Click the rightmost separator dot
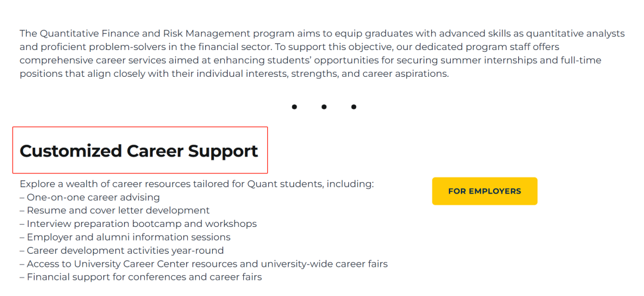Screen dimensions: 644x296 (354, 107)
